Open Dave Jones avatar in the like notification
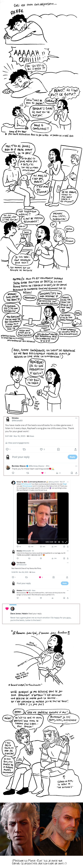 [13, 609]
